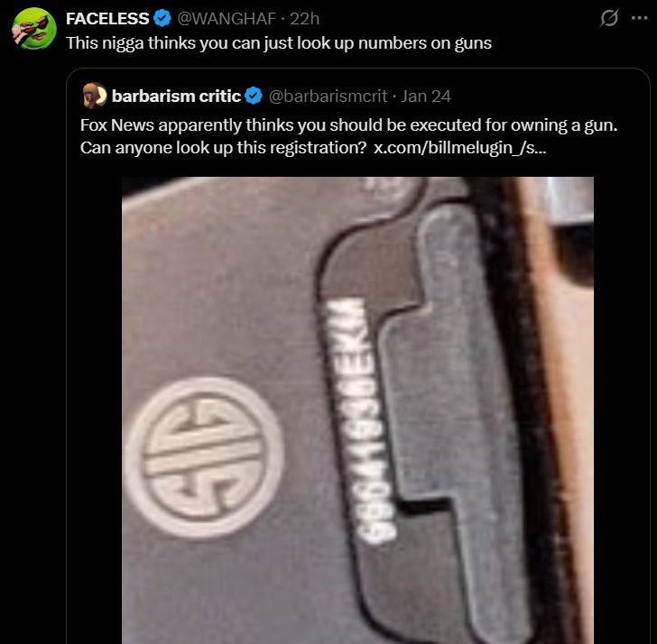Open the barbarism critic avatar

95,96
